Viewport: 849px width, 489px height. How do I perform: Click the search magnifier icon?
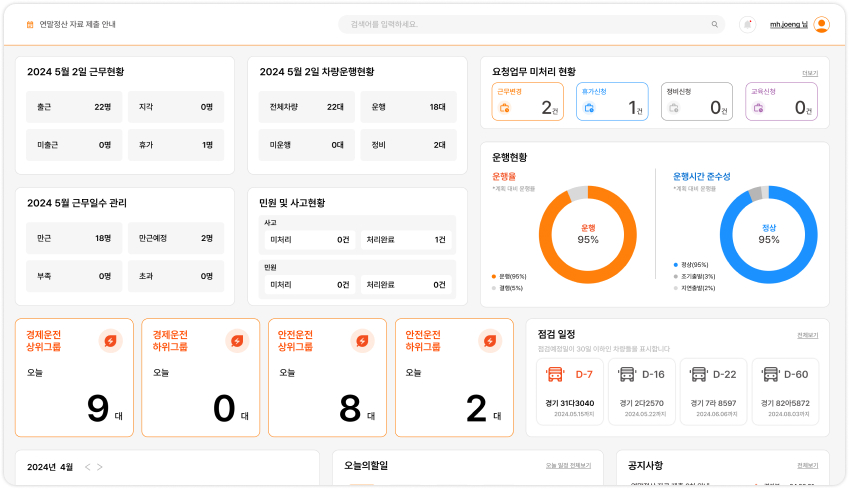(714, 24)
